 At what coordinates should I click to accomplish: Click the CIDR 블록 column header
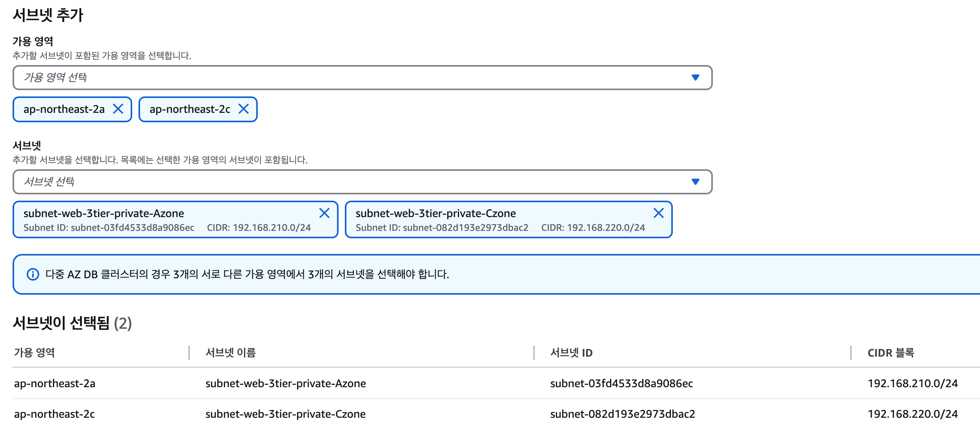(891, 353)
